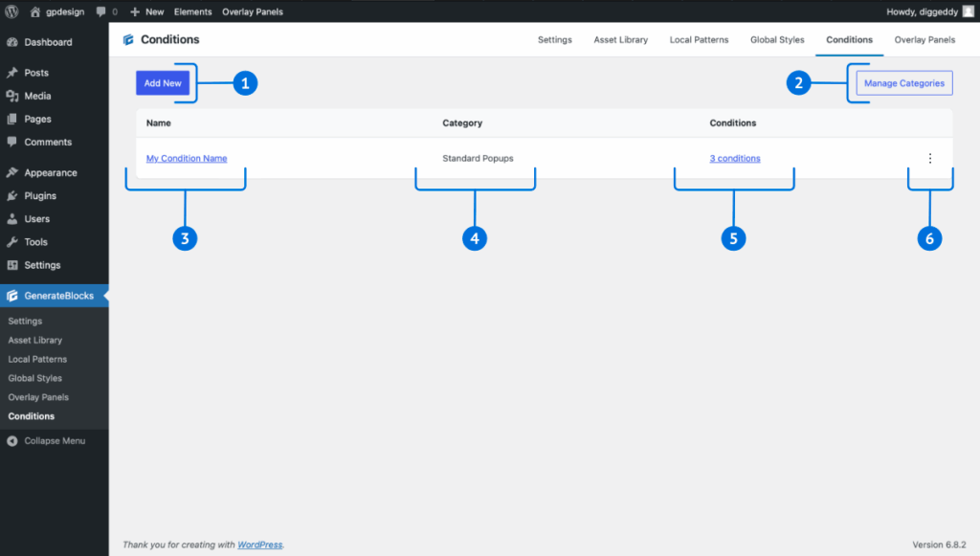
Task: Open the My Condition Name link
Action: click(x=187, y=158)
